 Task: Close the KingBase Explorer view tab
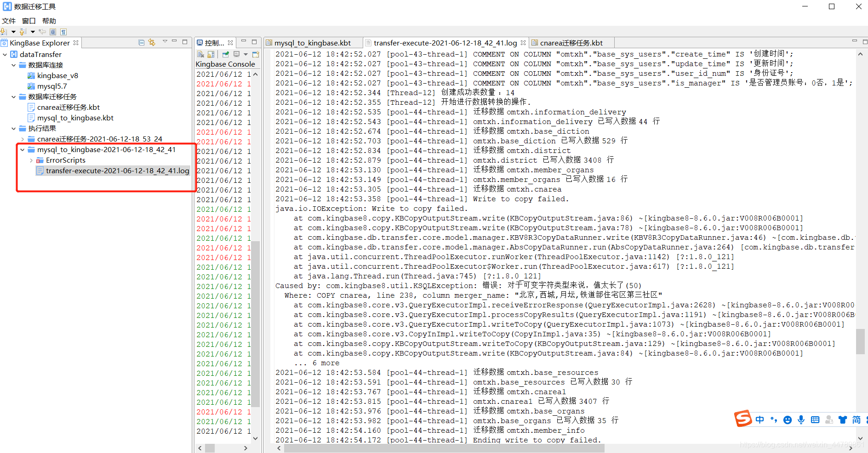[x=76, y=43]
